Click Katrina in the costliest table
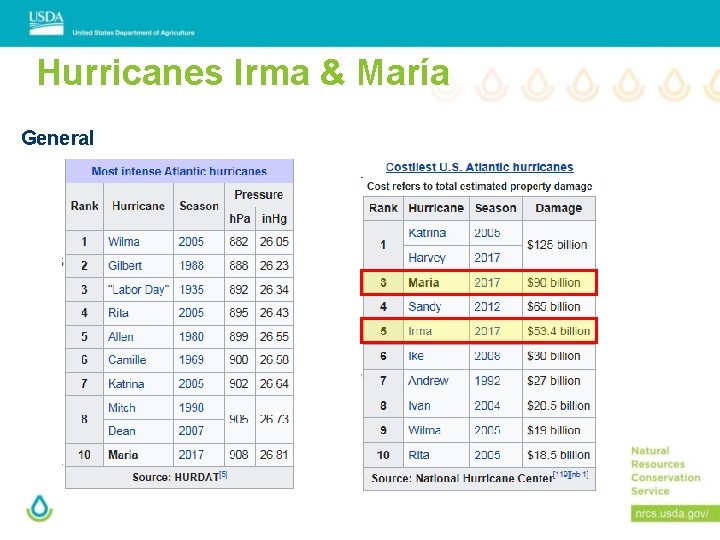The height and width of the screenshot is (540, 720). click(x=427, y=233)
